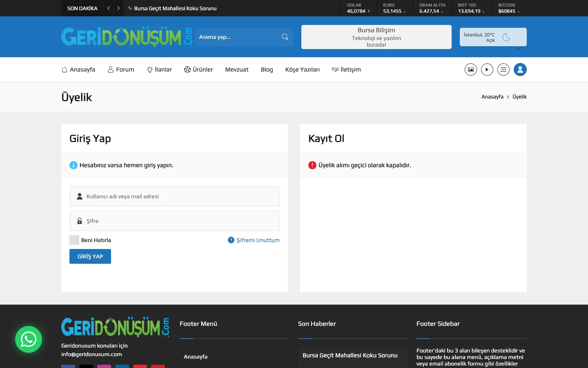Screen dimensions: 588x368
Task: Click the weather moon icon
Action: click(x=506, y=37)
